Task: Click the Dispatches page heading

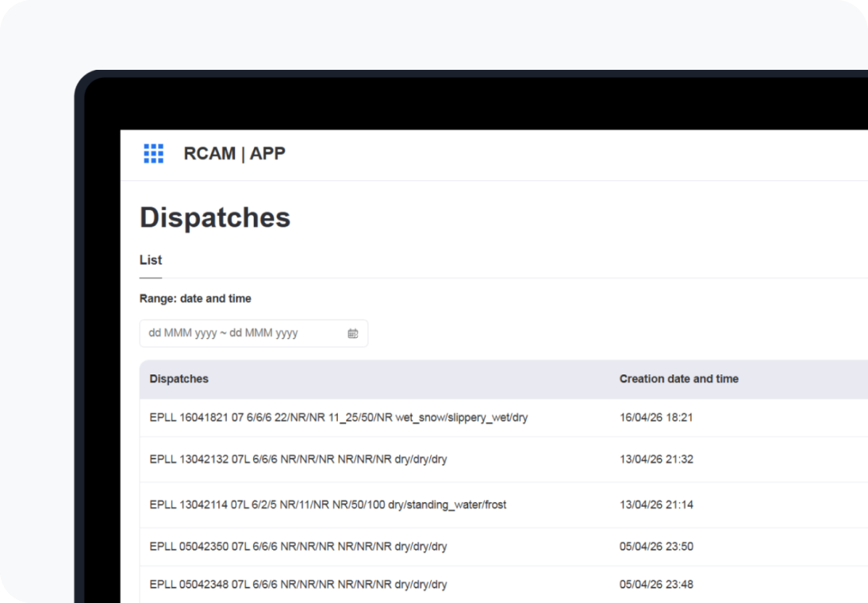Action: 215,217
